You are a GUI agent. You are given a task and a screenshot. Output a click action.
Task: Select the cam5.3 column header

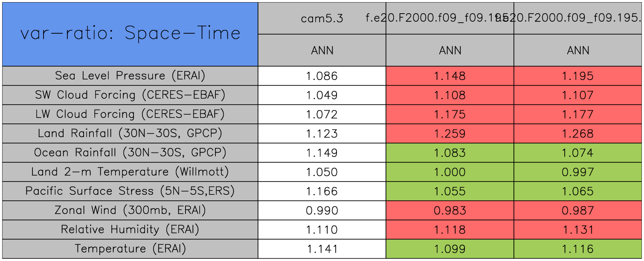[322, 18]
